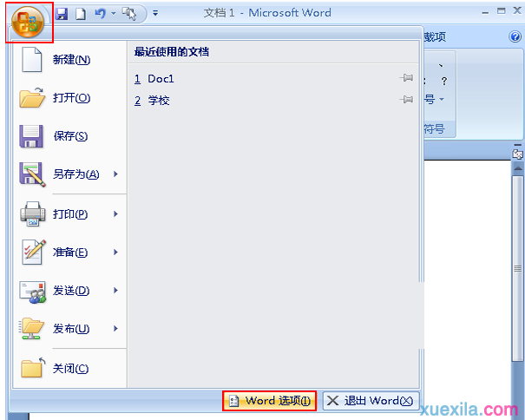
Task: Click the Word 选项(I) button
Action: [270, 401]
